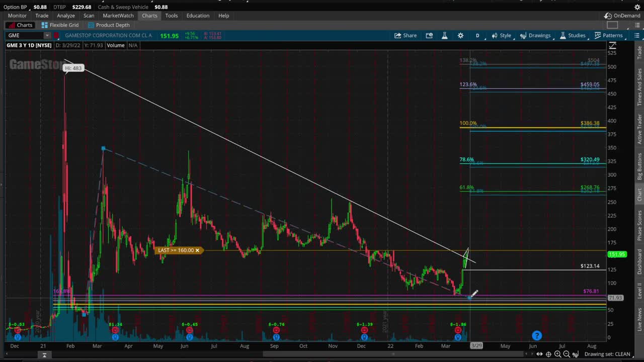Open the Drawing set: CLEAN selector

[607, 354]
